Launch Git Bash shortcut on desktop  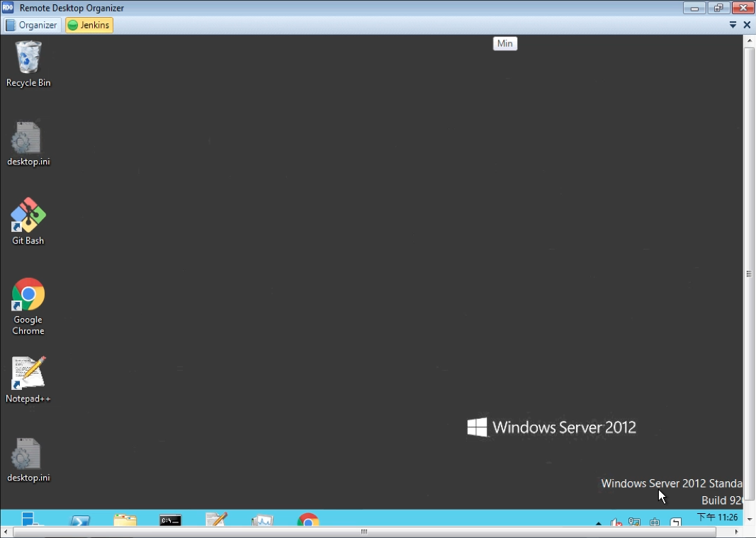tap(28, 221)
